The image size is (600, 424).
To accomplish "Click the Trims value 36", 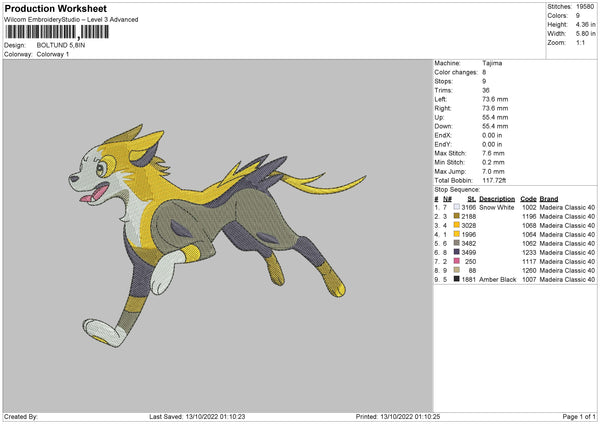I will click(x=486, y=90).
